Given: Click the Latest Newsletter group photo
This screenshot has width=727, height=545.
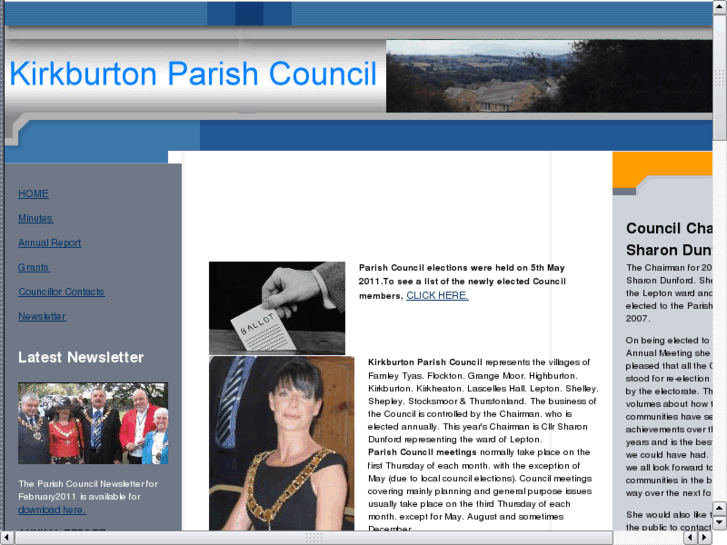Looking at the screenshot, I should point(93,423).
